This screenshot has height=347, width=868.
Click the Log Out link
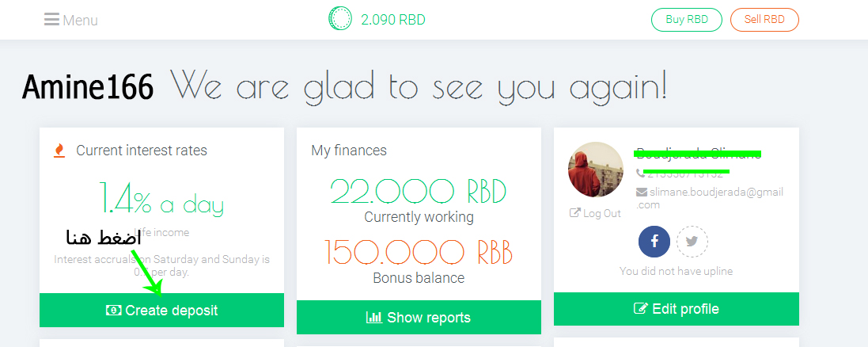[x=596, y=213]
